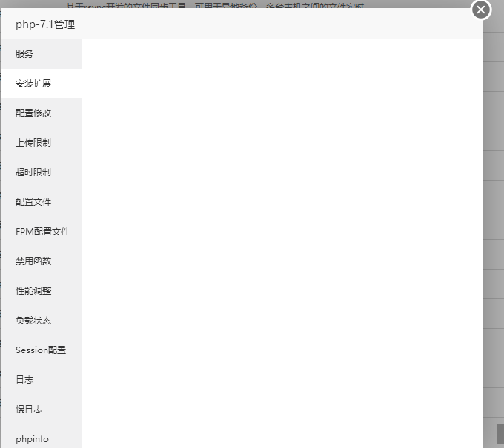Open Session配置 tab

[x=42, y=350]
